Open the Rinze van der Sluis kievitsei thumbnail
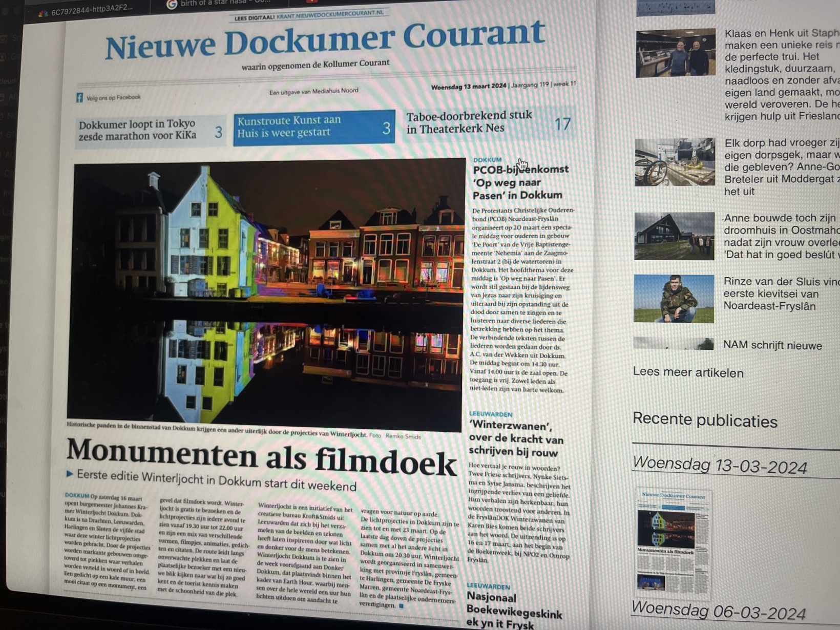 coord(674,299)
